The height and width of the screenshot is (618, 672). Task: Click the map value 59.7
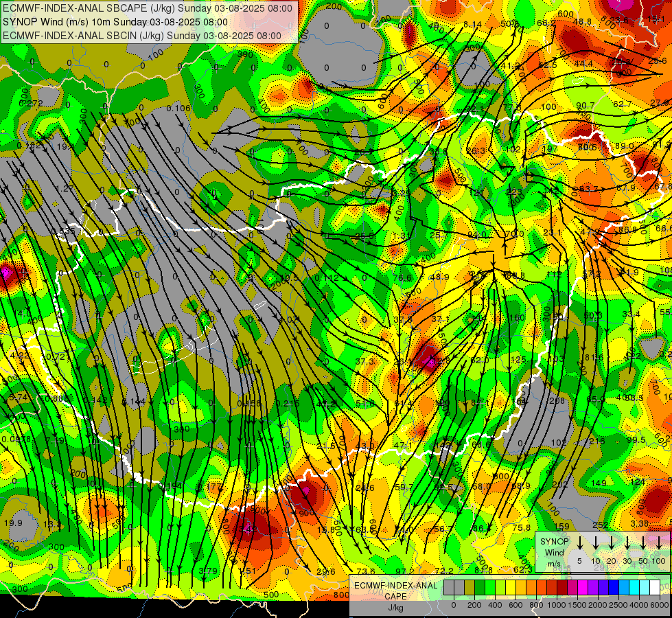[x=404, y=487]
